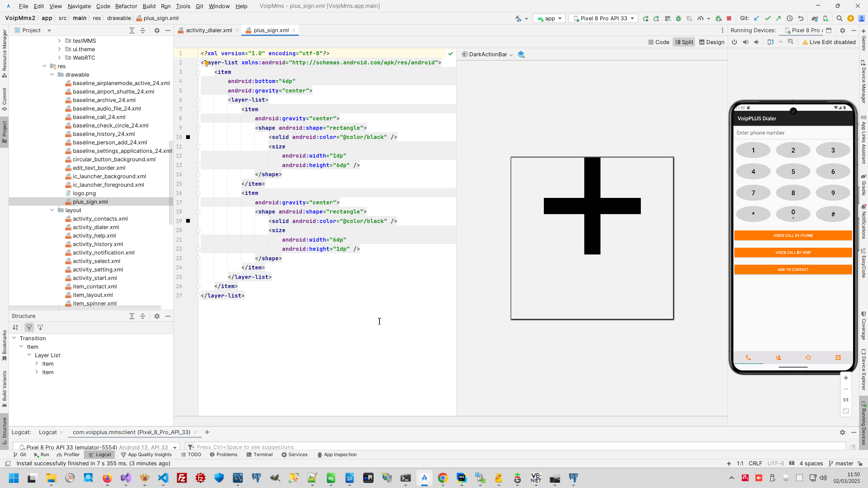Click the Git push arrow icon
868x488 pixels.
[778, 18]
